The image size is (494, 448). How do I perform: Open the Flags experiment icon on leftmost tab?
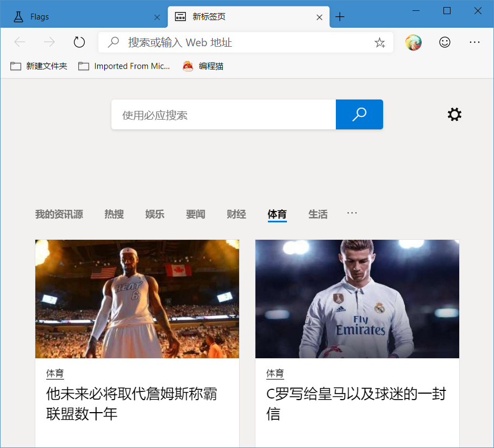[x=15, y=16]
